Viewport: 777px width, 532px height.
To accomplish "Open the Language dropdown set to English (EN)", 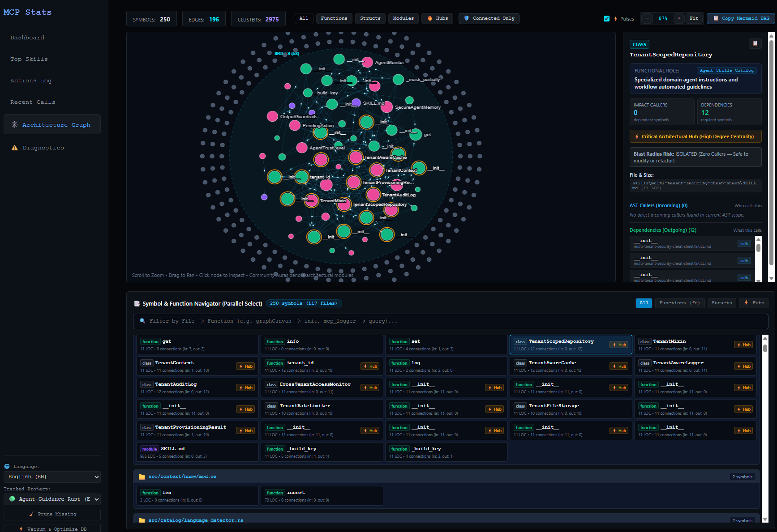I will pos(52,477).
